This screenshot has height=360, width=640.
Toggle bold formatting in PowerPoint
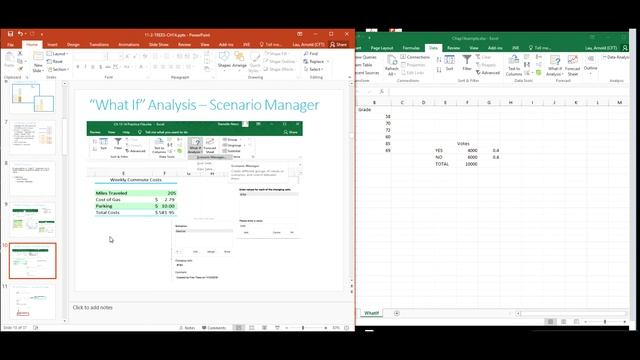[x=78, y=67]
